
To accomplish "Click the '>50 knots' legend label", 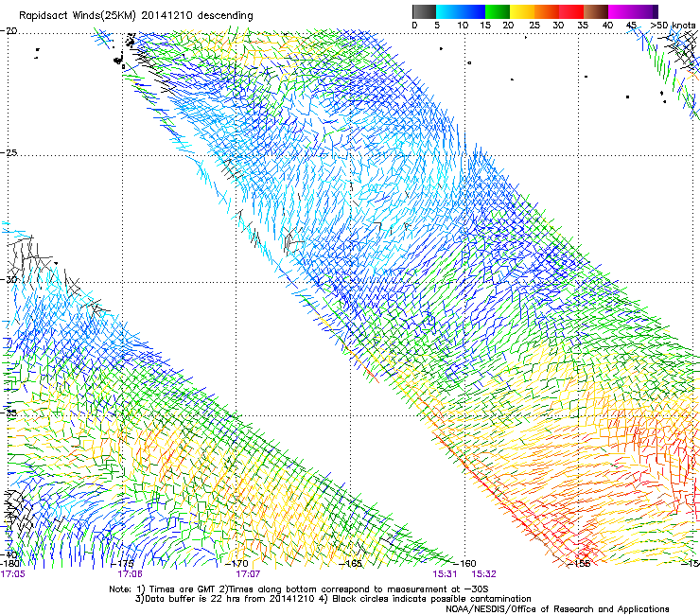I will (673, 26).
